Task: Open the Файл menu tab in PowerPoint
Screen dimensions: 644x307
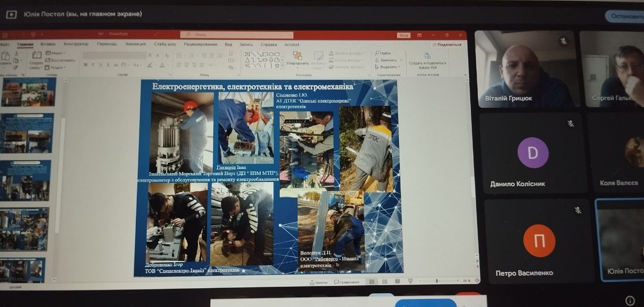Action: (x=5, y=45)
